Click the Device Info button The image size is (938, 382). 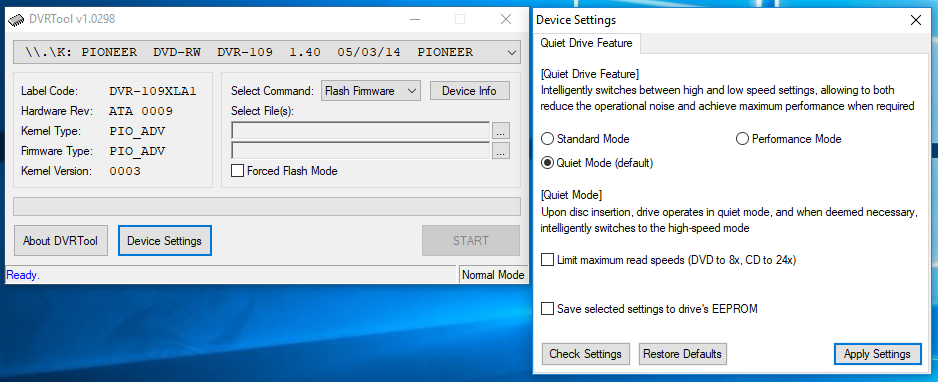470,91
